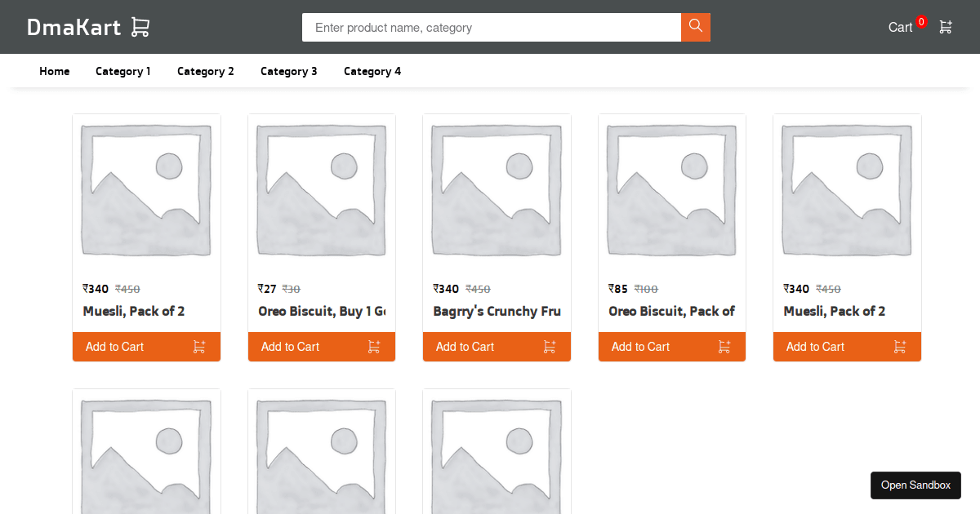The height and width of the screenshot is (514, 980).
Task: Click the ₹27 price
Action: pos(267,289)
